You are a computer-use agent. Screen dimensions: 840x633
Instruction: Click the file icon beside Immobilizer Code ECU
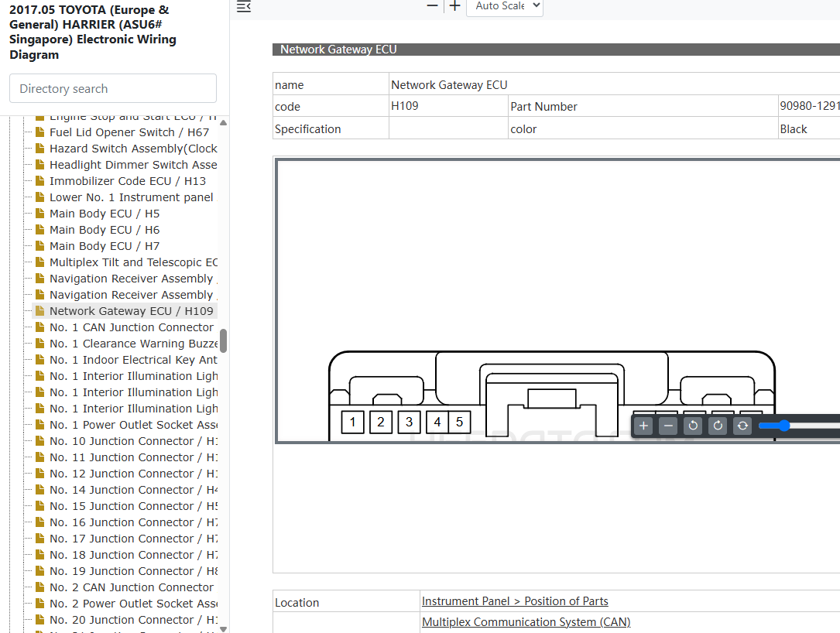[39, 180]
